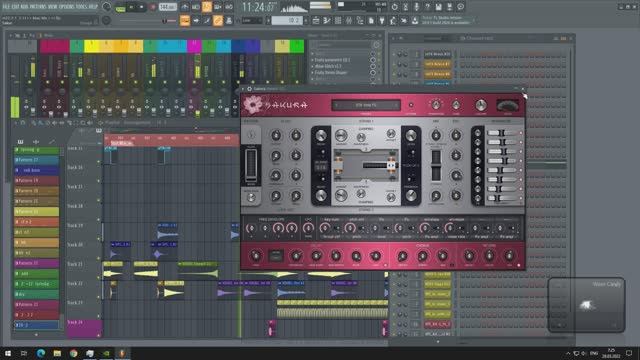Open the OPTIONS menu

coord(67,7)
